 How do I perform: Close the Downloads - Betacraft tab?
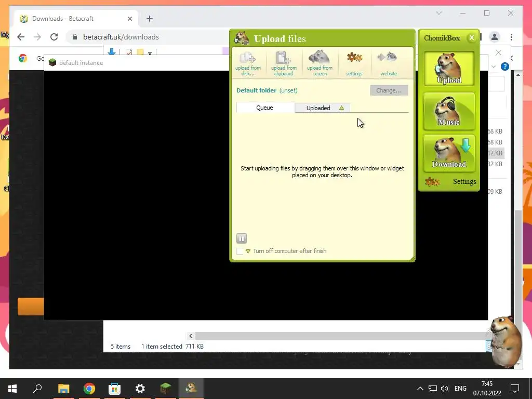(129, 19)
